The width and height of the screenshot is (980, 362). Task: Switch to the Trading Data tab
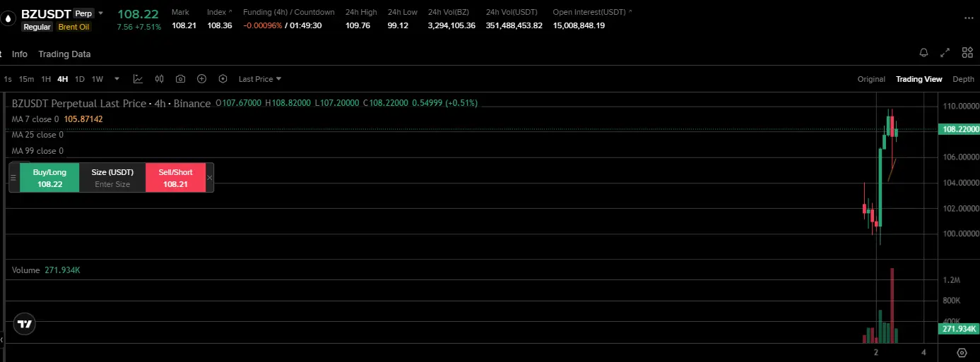coord(64,54)
